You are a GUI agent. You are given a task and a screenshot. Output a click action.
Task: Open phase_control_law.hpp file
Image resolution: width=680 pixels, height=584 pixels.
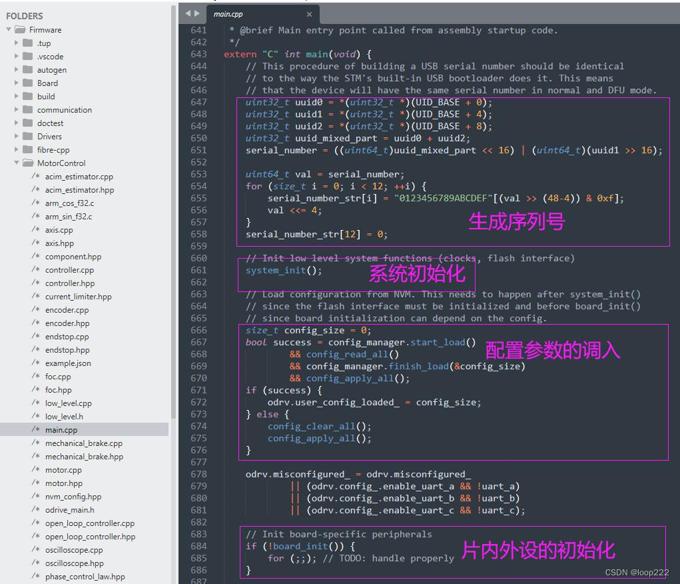click(85, 577)
